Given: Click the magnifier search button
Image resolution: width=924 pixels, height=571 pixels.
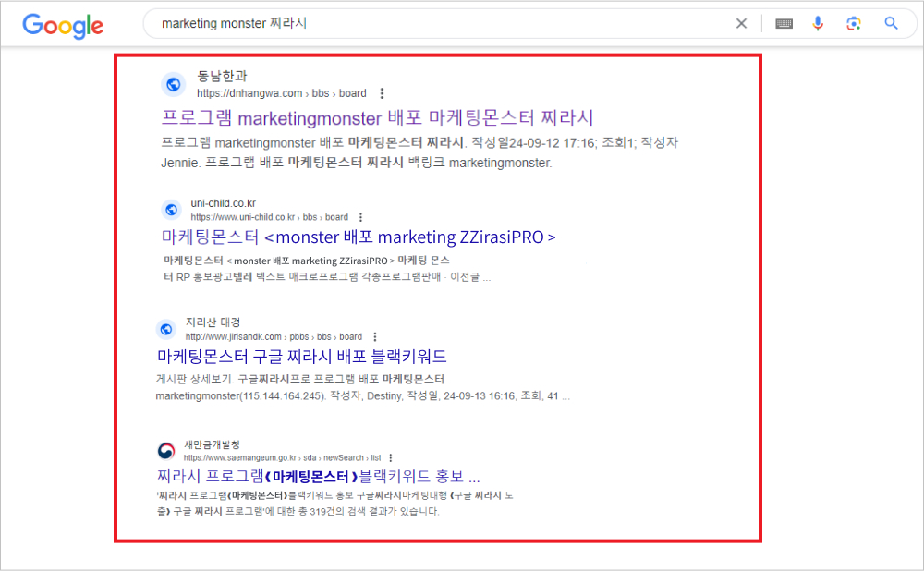Looking at the screenshot, I should point(891,24).
